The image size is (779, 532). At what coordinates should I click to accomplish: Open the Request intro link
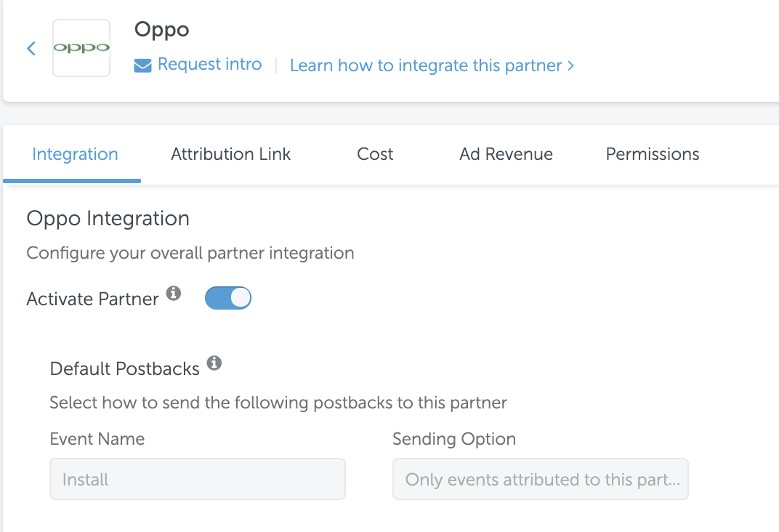209,64
